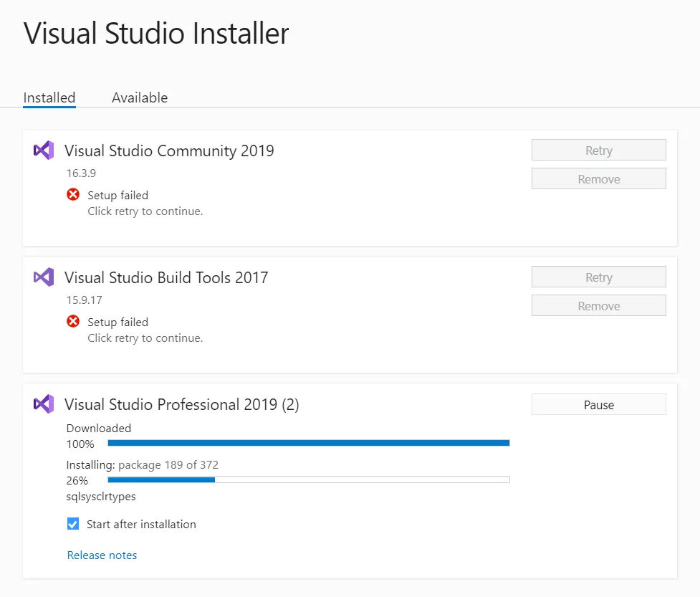
Task: Open the Available tab
Action: point(140,97)
